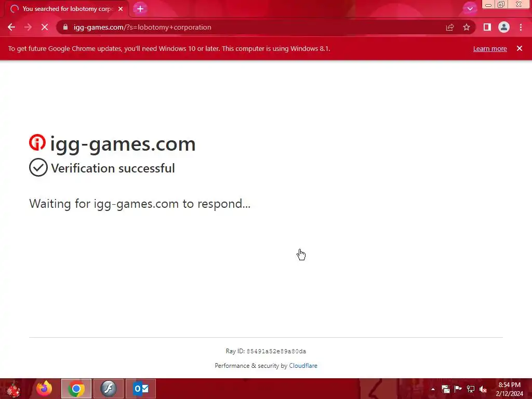Viewport: 532px width, 399px height.
Task: Open the Start button on taskbar
Action: tap(14, 389)
